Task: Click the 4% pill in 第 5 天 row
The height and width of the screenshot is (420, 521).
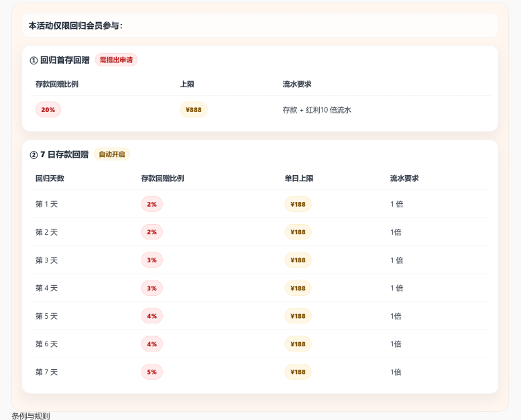Action: tap(152, 316)
